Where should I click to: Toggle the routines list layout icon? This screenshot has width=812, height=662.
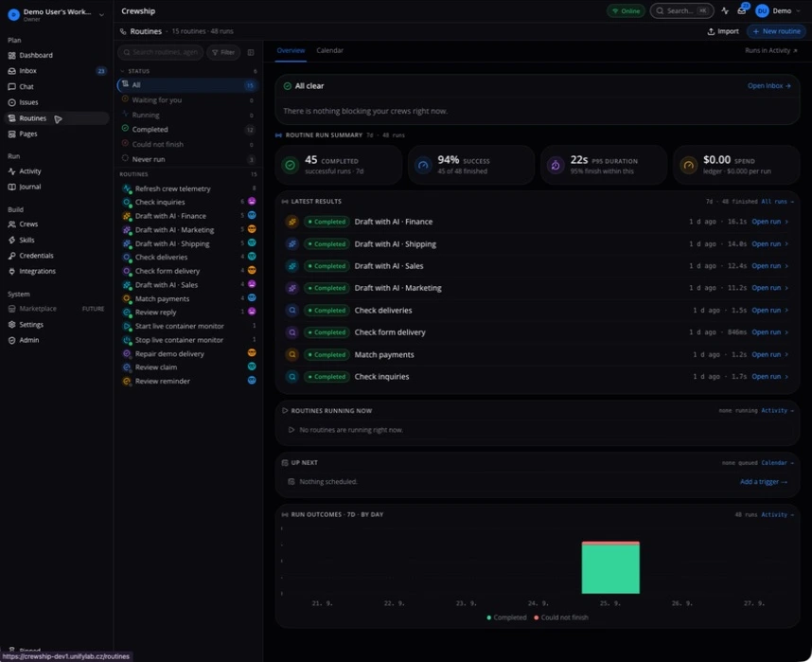pos(251,52)
